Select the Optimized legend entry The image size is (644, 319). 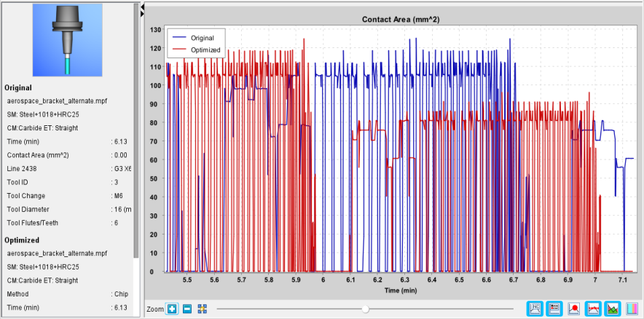[x=196, y=50]
